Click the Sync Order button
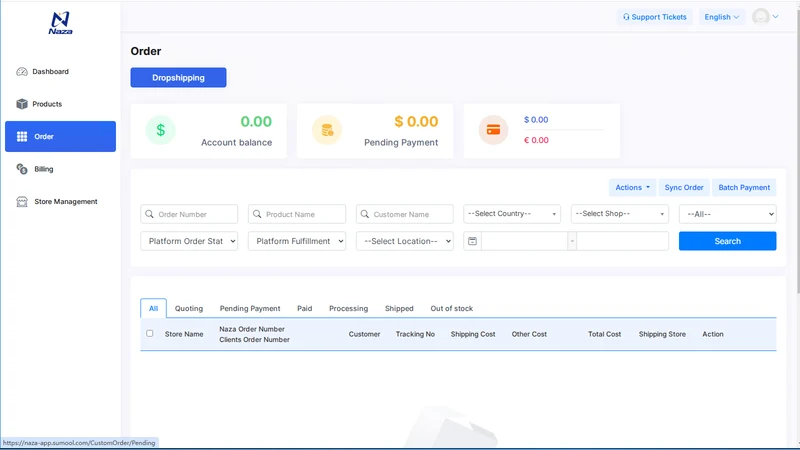 (684, 187)
